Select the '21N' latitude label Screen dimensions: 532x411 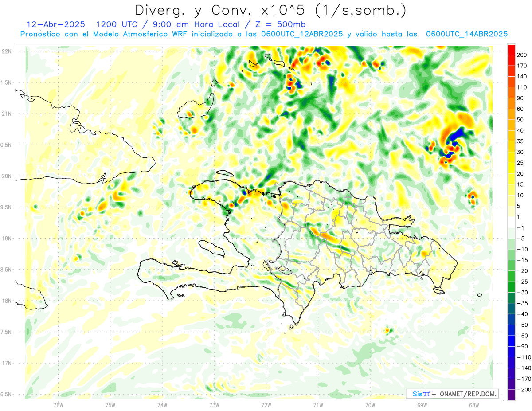coord(7,114)
